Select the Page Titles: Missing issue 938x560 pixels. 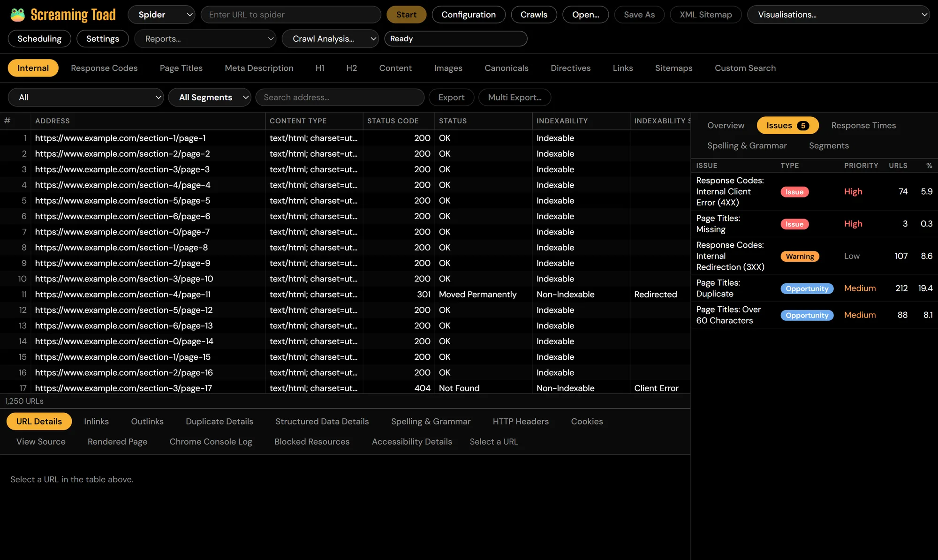[x=814, y=224]
